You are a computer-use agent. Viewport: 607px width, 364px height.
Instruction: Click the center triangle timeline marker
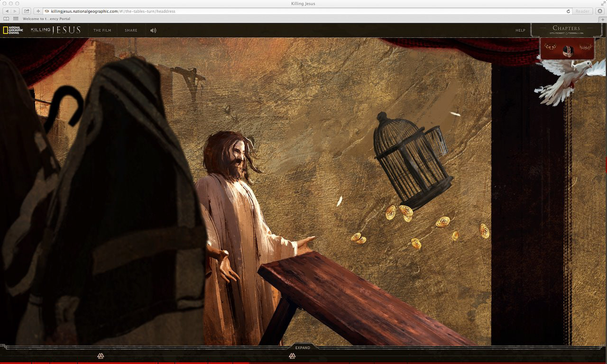292,355
